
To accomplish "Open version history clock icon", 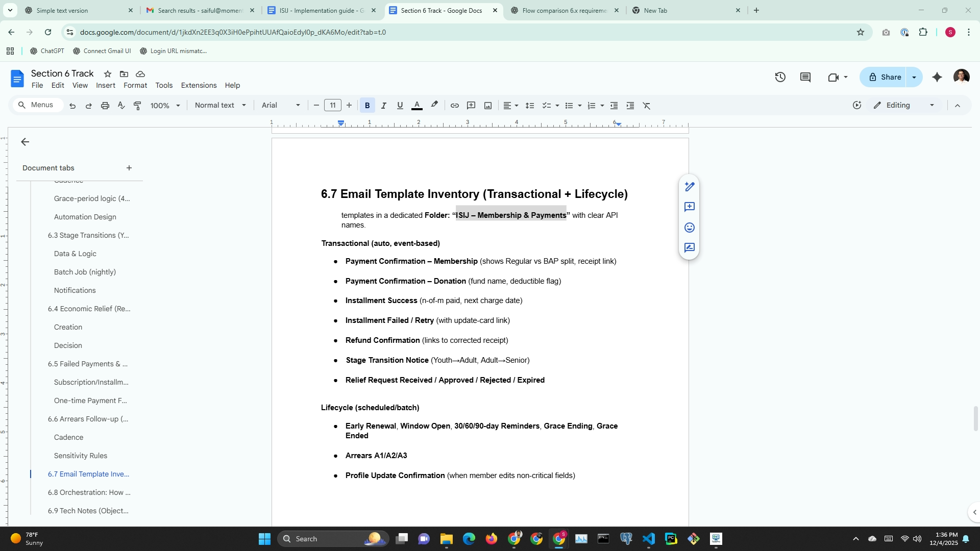I will point(780,77).
